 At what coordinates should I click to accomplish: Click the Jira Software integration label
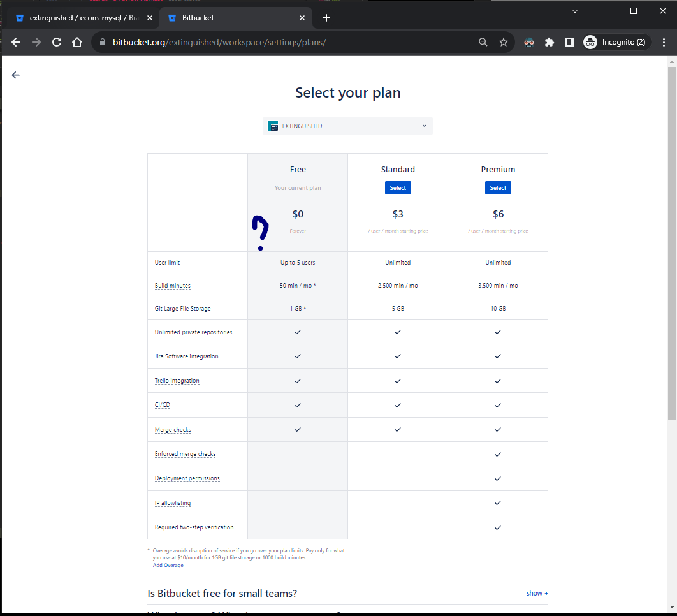click(x=187, y=356)
